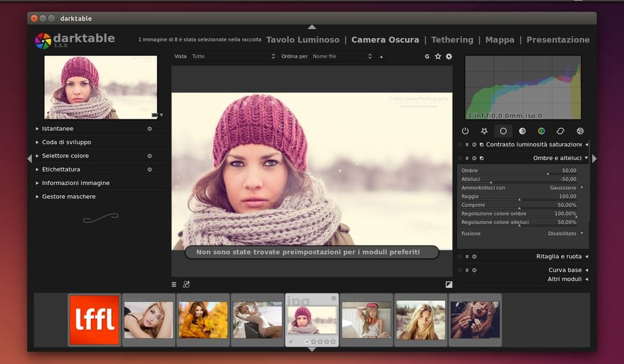Toggle the Ombre e alteluci module on/off
Viewport: 624px width, 364px height.
pos(460,158)
